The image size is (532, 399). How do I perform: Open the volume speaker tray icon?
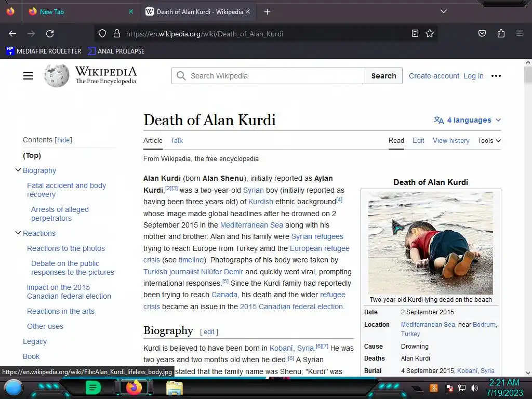coord(474,388)
